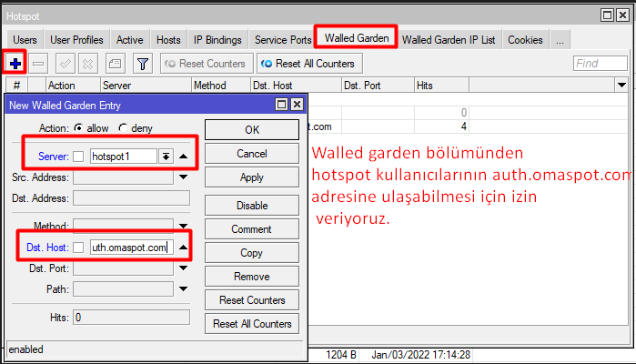Viewport: 636px width, 364px height.
Task: Close the New Walled Garden Entry dialog
Action: (297, 105)
